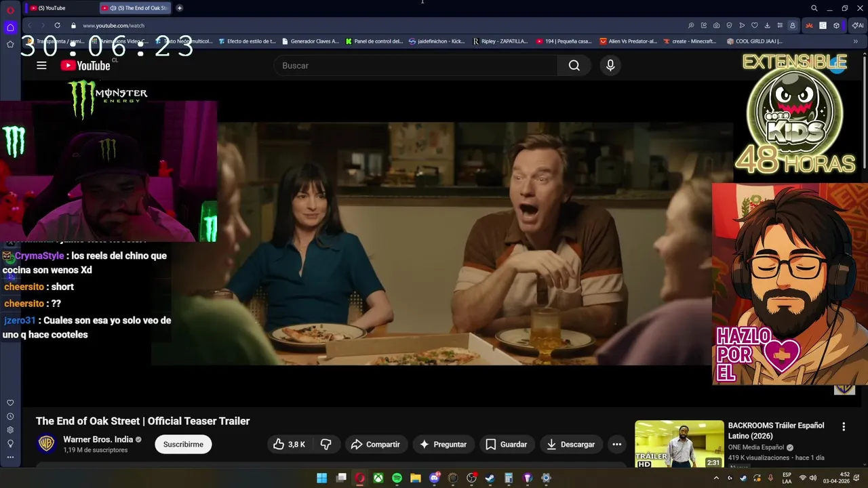Click the video player area
This screenshot has height=488, width=868.
(x=441, y=244)
